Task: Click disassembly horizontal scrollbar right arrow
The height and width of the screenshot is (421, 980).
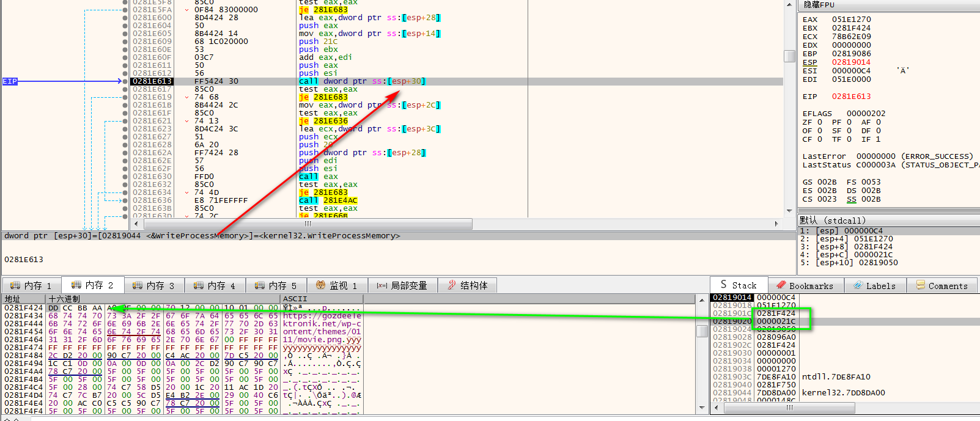Action: coord(776,224)
